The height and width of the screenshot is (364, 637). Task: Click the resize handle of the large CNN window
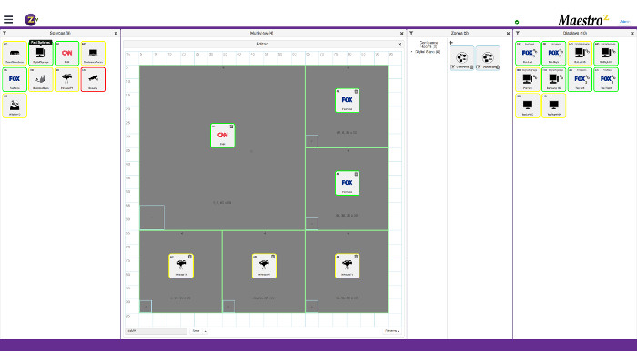tap(152, 217)
